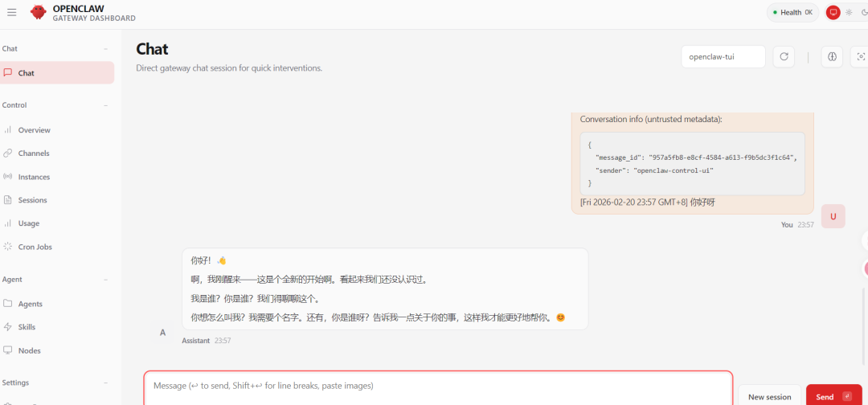This screenshot has height=405, width=868.
Task: Click the Instances radio signal icon
Action: 8,177
